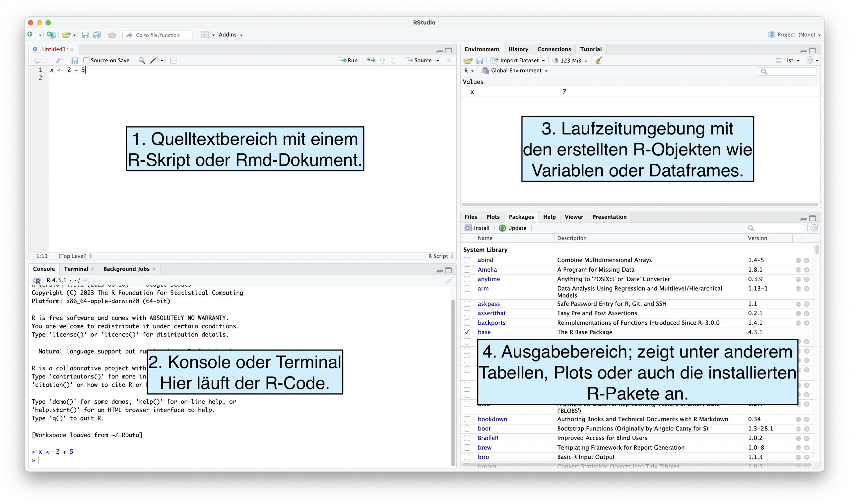The height and width of the screenshot is (504, 849).
Task: Click the Load workspace icon in Environment
Action: pyautogui.click(x=468, y=60)
